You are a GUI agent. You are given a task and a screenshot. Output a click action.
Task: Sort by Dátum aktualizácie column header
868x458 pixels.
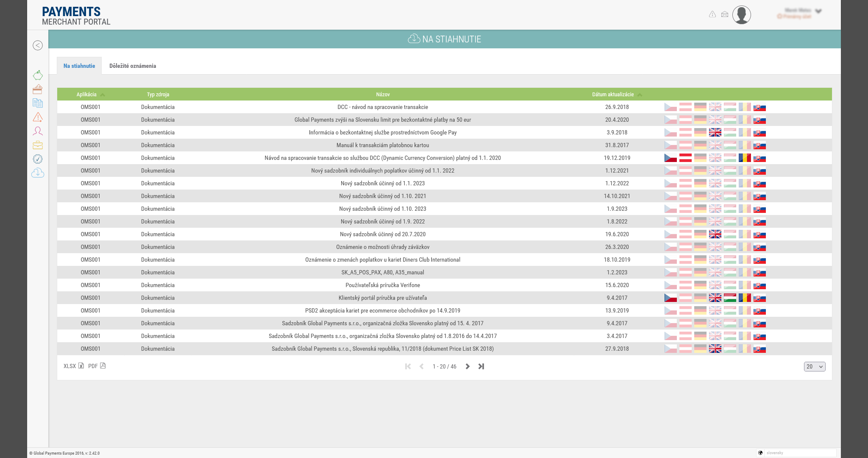click(x=613, y=95)
